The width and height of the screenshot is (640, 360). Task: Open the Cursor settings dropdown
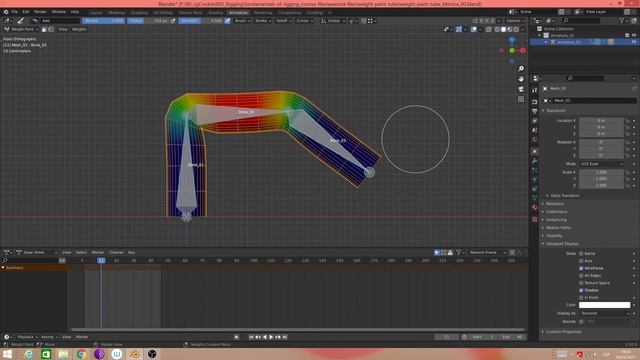click(x=304, y=20)
